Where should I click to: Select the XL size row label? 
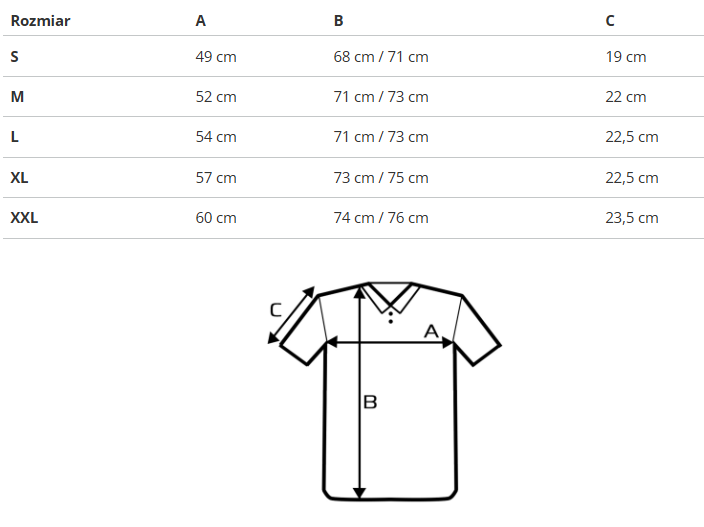pyautogui.click(x=19, y=178)
